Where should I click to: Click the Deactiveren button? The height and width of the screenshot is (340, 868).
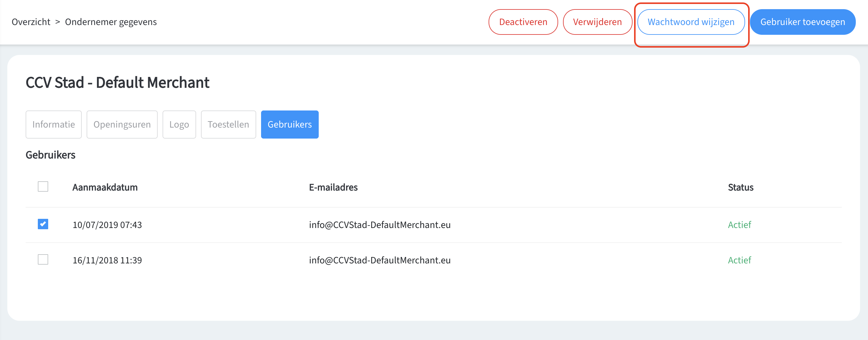(523, 22)
